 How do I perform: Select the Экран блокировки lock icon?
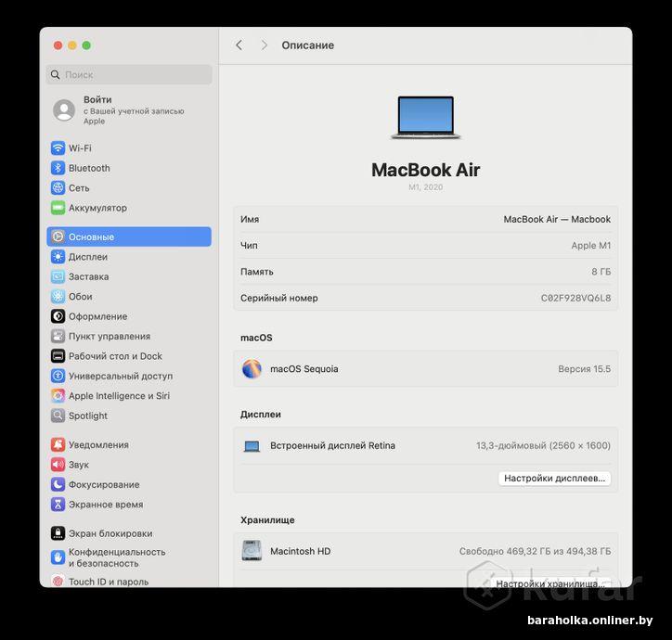tap(58, 533)
